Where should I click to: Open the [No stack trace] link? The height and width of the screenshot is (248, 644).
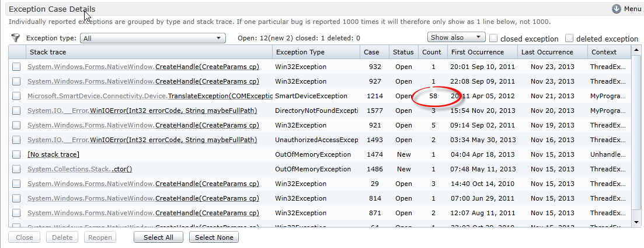pos(53,154)
